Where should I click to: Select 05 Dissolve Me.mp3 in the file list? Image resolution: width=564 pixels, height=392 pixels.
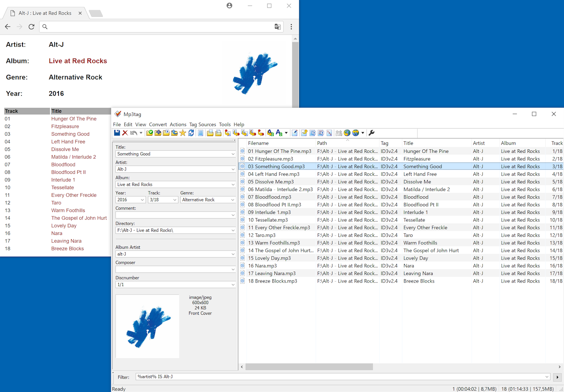(276, 182)
